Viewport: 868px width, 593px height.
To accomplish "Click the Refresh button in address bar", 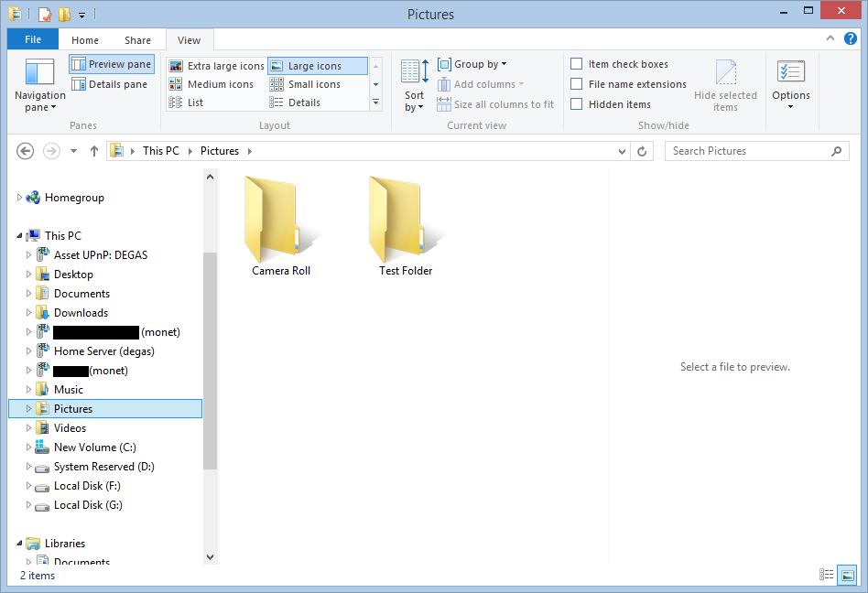I will point(642,151).
